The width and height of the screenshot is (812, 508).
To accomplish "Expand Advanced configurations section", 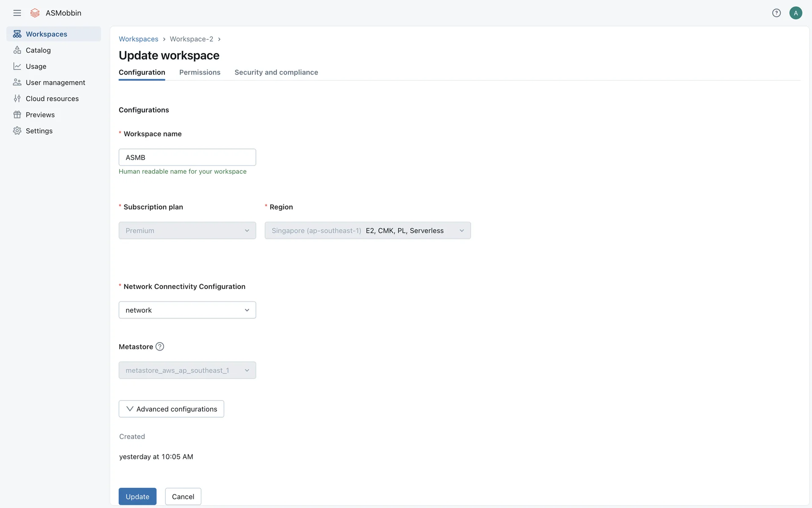I will (171, 409).
